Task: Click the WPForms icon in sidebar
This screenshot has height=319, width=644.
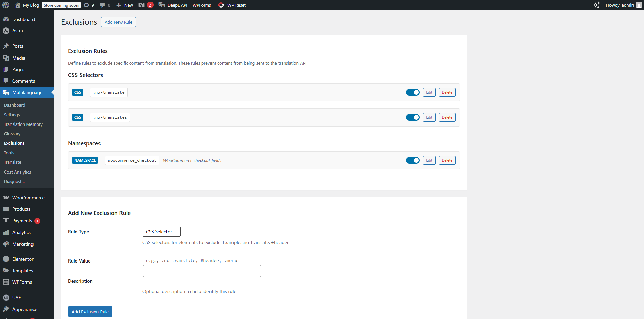Action: click(x=6, y=282)
